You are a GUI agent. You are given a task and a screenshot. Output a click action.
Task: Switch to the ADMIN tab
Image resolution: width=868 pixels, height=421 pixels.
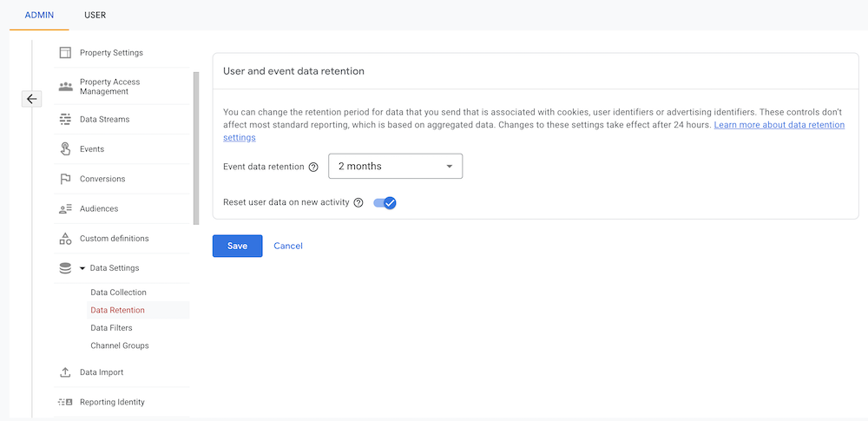tap(39, 15)
